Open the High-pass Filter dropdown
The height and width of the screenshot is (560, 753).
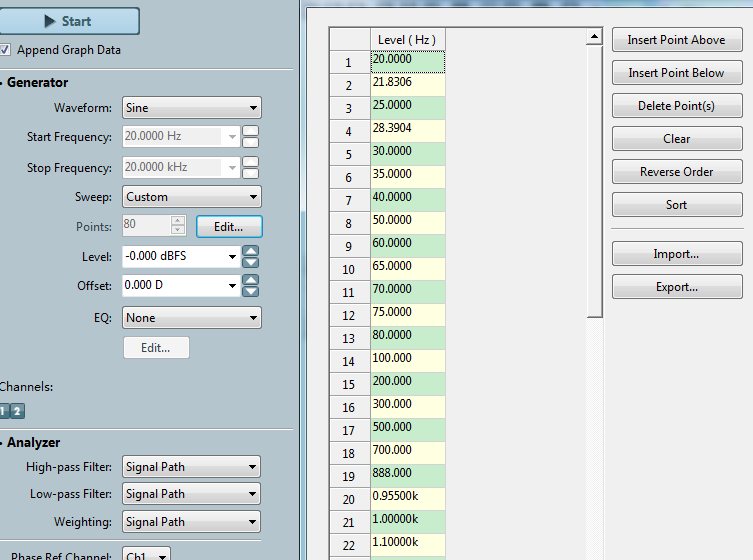click(x=192, y=467)
